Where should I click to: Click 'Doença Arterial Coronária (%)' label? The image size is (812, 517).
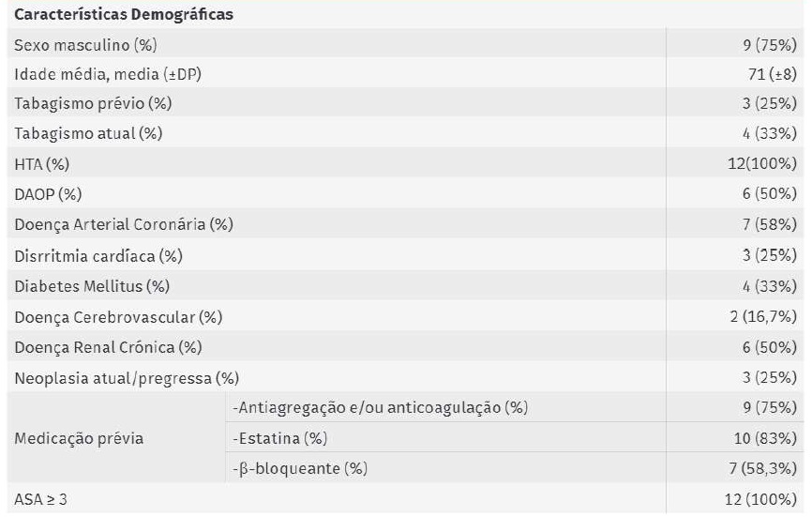click(124, 225)
